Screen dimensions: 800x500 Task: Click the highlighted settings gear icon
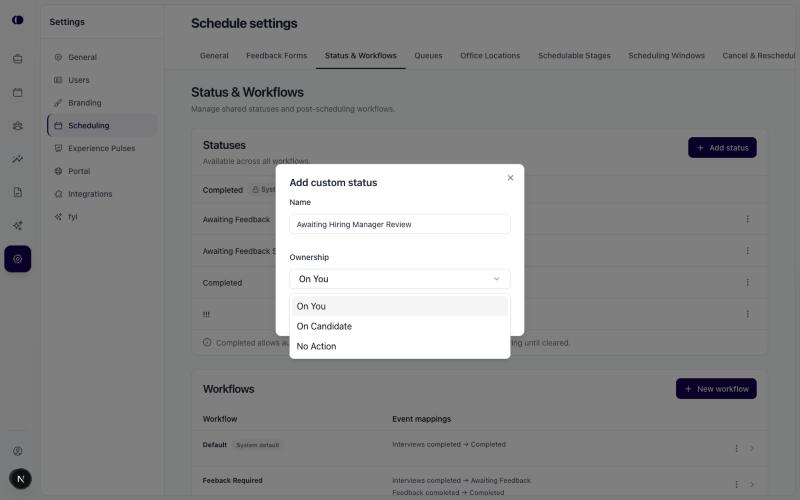[18, 259]
